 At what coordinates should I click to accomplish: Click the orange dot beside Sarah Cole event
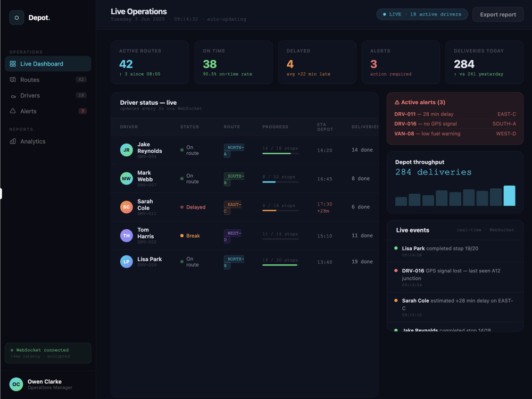[396, 300]
